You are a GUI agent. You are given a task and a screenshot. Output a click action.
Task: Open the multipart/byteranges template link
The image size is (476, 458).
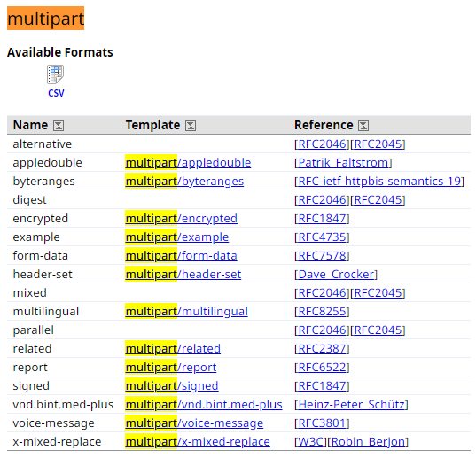point(184,182)
